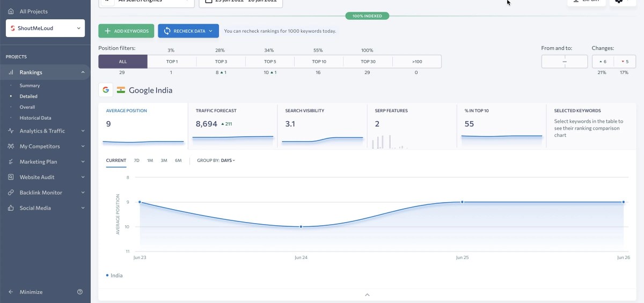Click the Social Media thumbs-up icon
The width and height of the screenshot is (644, 303).
pos(11,208)
